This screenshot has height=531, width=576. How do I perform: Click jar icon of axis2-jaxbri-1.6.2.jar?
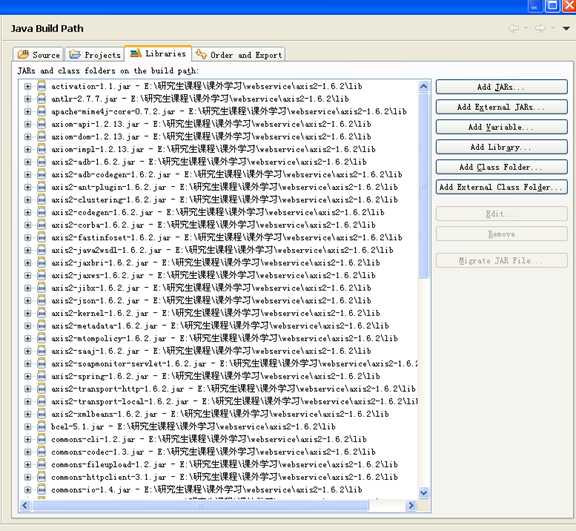pyautogui.click(x=42, y=263)
